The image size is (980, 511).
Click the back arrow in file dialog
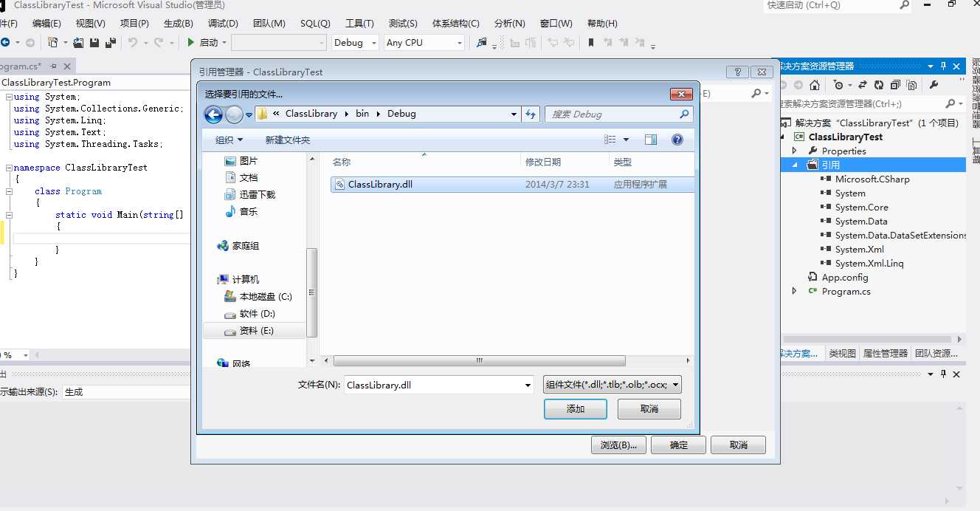tap(213, 114)
